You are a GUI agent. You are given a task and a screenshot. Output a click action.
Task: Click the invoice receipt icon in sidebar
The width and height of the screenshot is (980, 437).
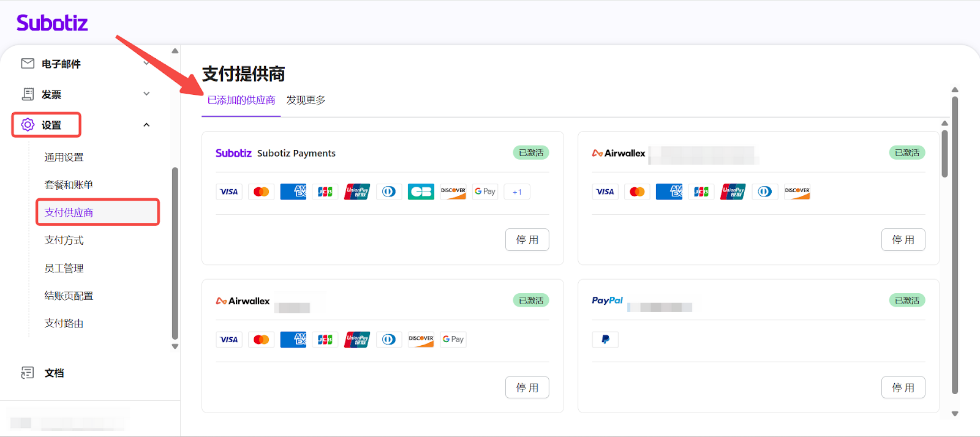[x=28, y=94]
